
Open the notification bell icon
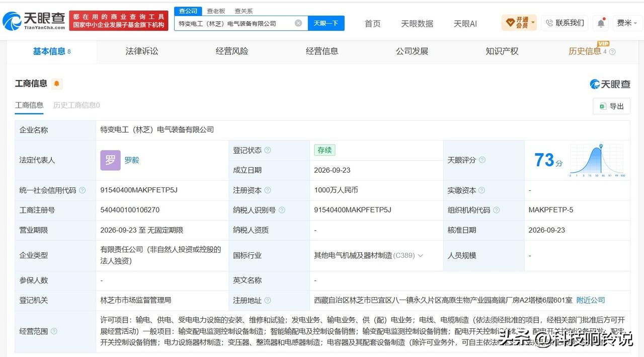pyautogui.click(x=601, y=23)
